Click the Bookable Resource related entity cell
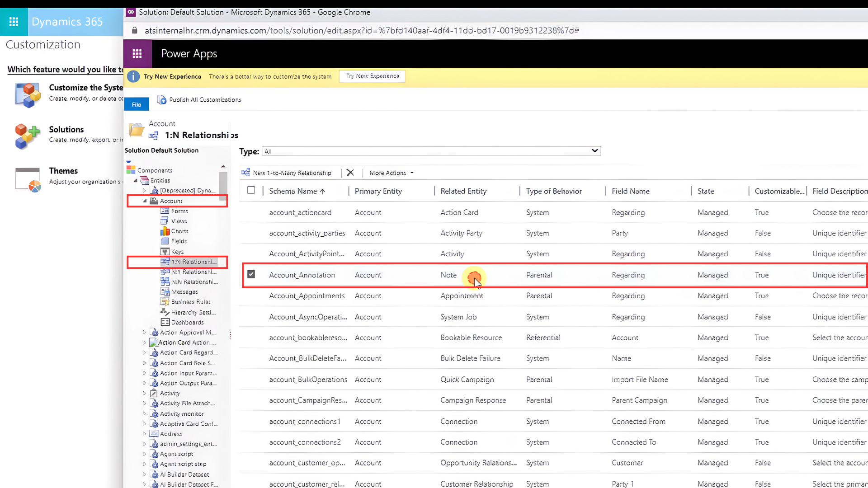Image resolution: width=868 pixels, height=488 pixels. pyautogui.click(x=471, y=338)
